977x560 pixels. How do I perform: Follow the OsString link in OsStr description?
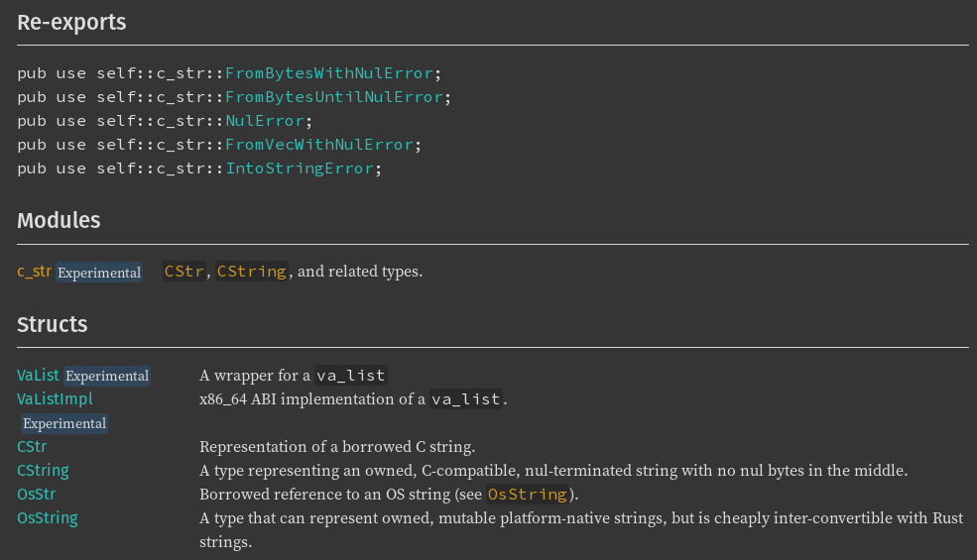coord(528,494)
